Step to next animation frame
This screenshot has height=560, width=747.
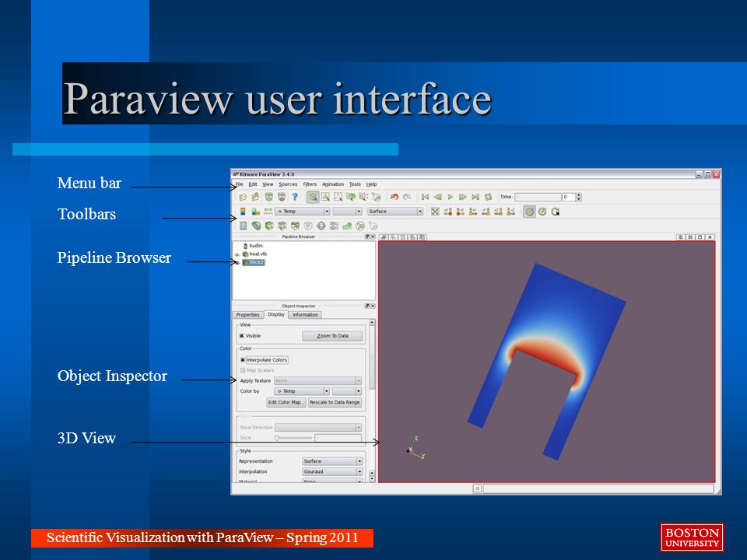(x=462, y=197)
